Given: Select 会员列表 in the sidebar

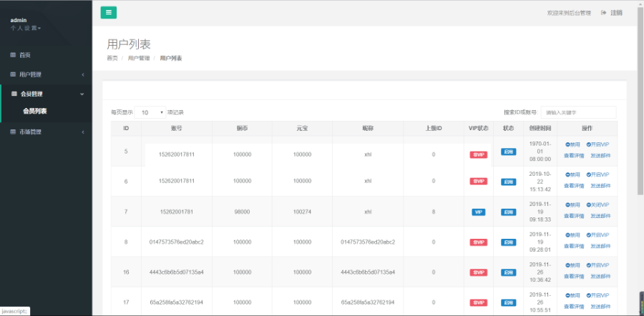Looking at the screenshot, I should point(35,111).
